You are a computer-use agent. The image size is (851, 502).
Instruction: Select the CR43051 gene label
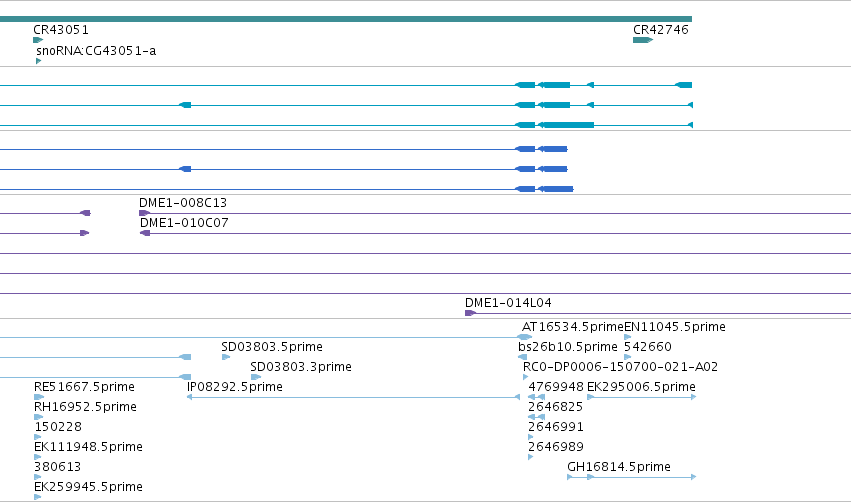pyautogui.click(x=61, y=30)
